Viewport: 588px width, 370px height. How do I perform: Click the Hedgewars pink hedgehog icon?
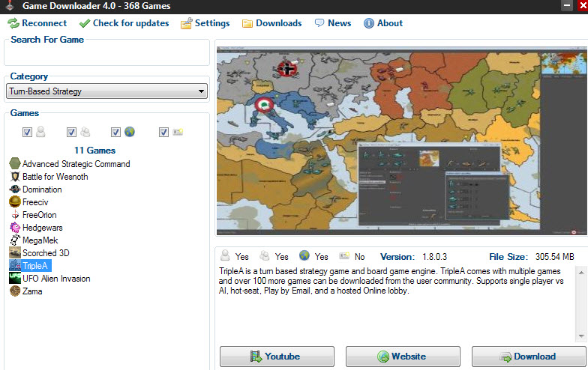click(15, 228)
